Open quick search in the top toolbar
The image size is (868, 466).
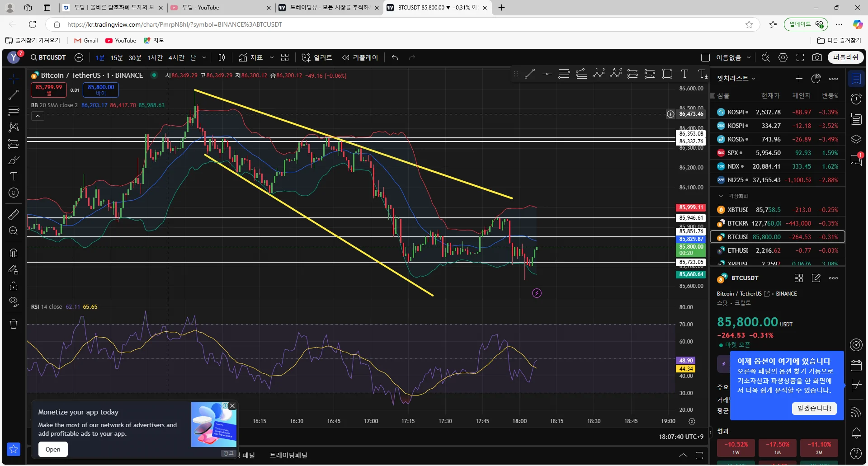click(765, 57)
